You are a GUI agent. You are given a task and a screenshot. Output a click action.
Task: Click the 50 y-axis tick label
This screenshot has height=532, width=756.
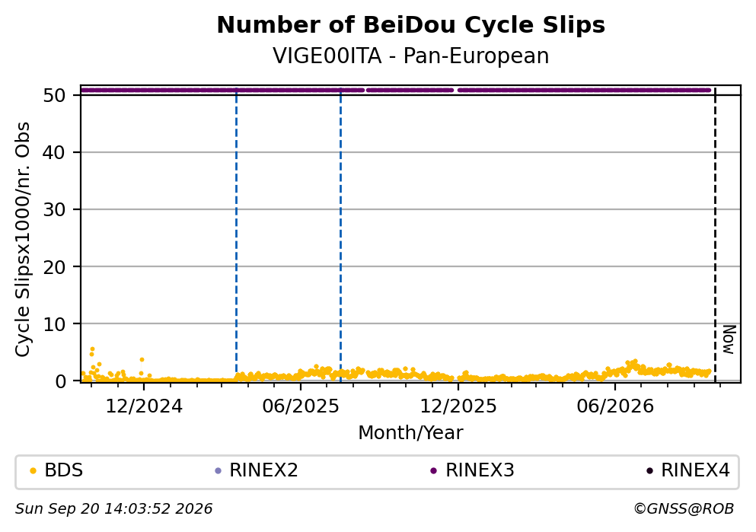click(55, 95)
